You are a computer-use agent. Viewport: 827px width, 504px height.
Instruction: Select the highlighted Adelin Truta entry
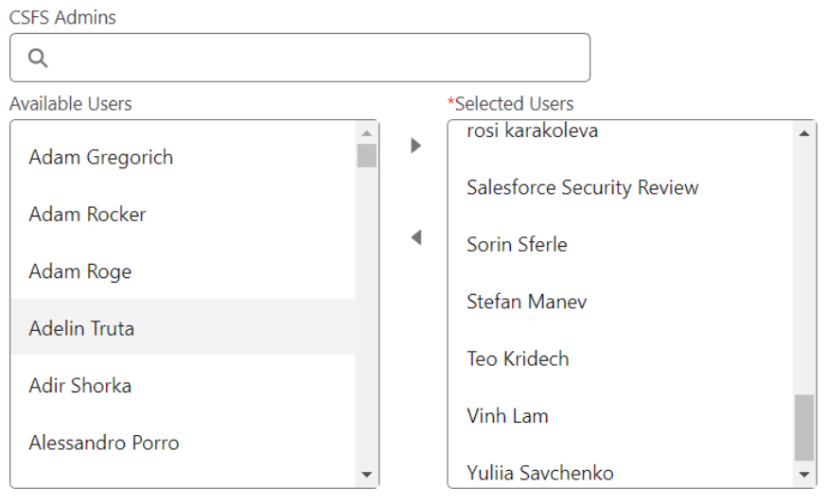coord(183,328)
